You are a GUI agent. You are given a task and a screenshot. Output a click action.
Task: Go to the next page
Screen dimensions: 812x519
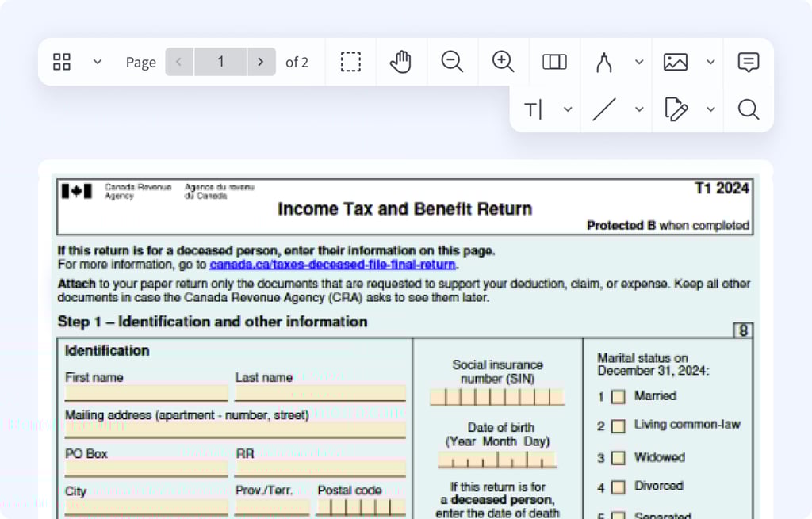261,62
